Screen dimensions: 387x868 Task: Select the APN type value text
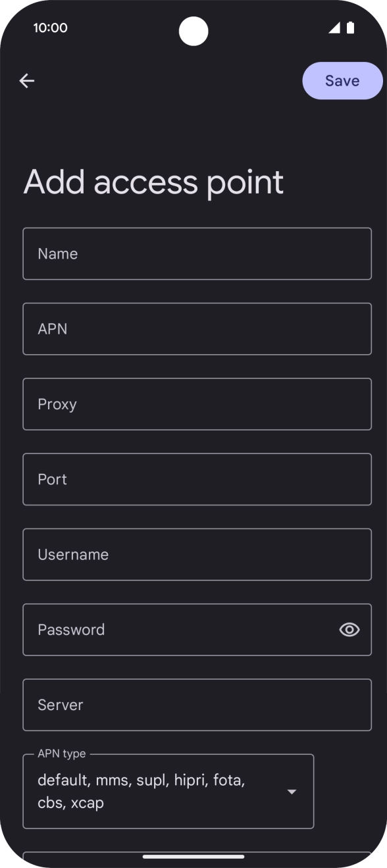pyautogui.click(x=140, y=791)
